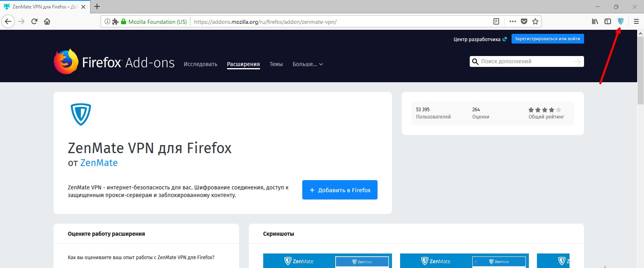This screenshot has height=268, width=644.
Task: Open the Расширения navigation item
Action: (x=244, y=64)
